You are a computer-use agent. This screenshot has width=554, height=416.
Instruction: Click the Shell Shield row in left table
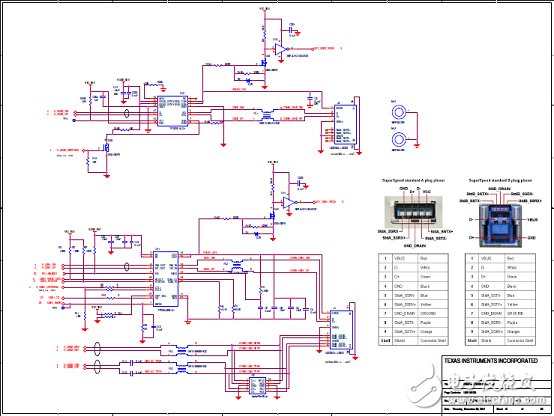[x=413, y=341]
